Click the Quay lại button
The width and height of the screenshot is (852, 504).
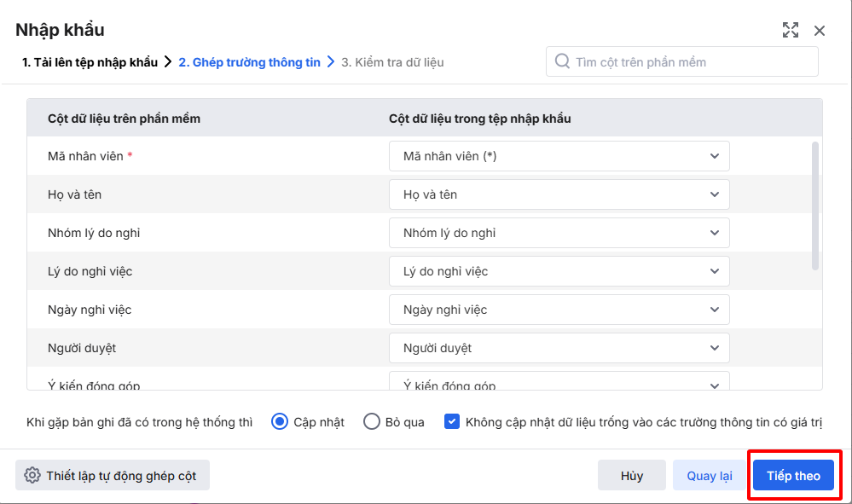(x=710, y=475)
